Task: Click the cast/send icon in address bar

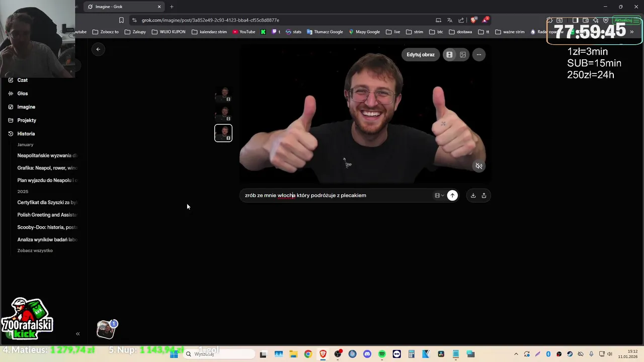Action: tap(438, 20)
